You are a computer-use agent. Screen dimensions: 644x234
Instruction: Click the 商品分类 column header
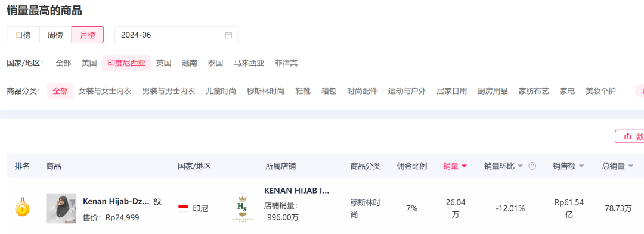coord(366,166)
